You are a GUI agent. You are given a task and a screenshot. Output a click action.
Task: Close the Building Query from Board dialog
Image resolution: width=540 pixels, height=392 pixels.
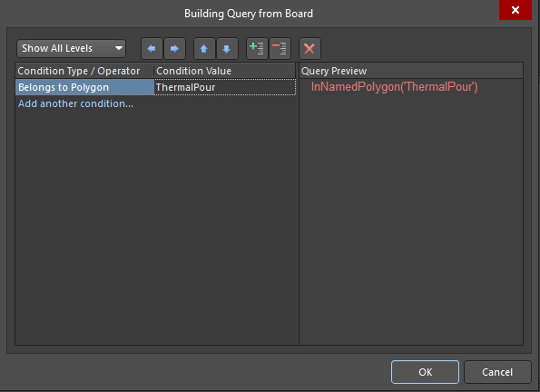515,10
